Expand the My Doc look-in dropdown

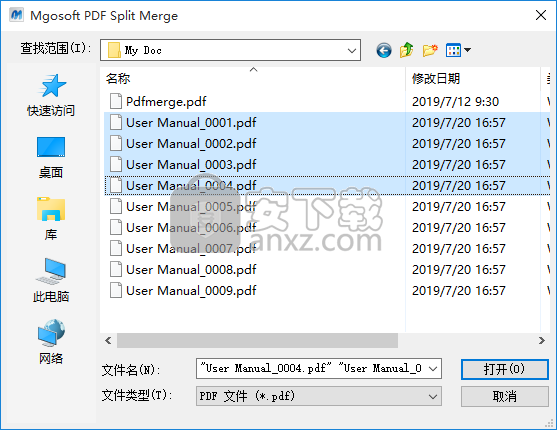coord(352,50)
